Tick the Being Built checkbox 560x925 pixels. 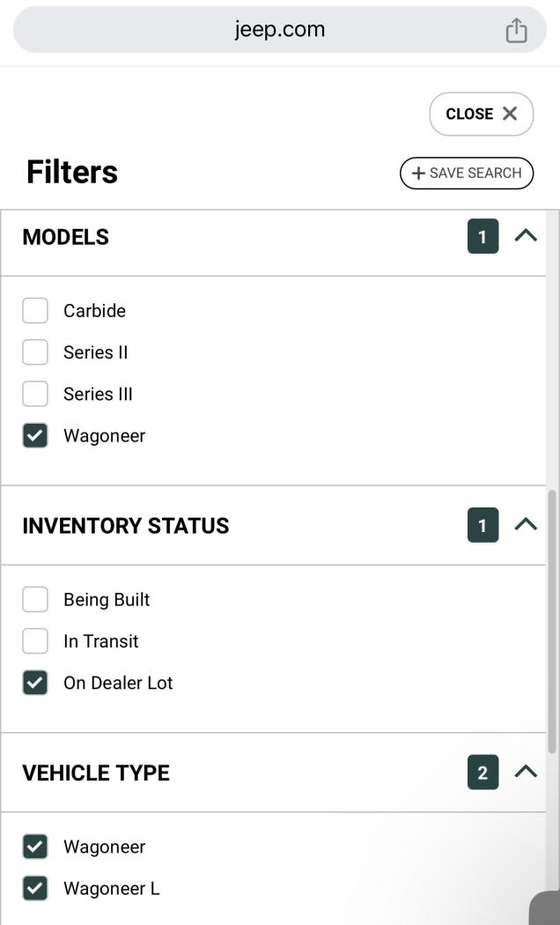point(35,600)
